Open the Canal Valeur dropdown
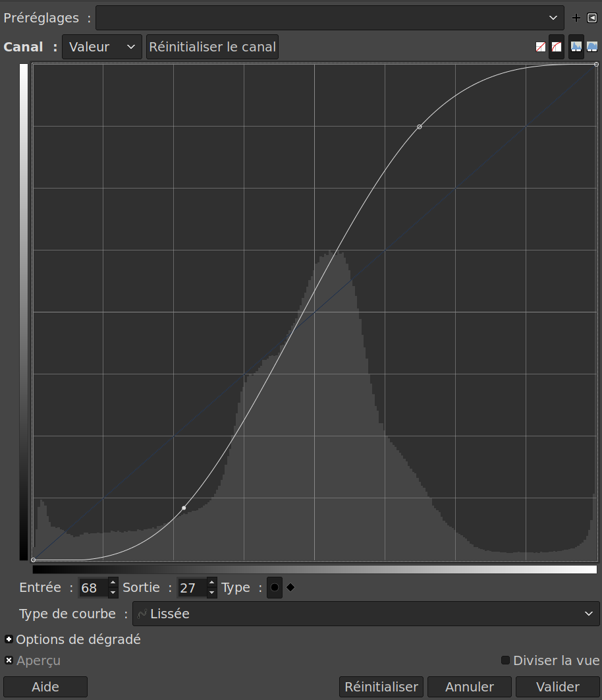 (x=102, y=47)
